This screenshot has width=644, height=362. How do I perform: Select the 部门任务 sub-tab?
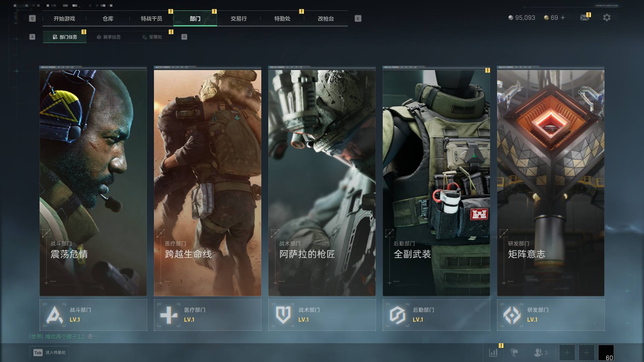(65, 37)
